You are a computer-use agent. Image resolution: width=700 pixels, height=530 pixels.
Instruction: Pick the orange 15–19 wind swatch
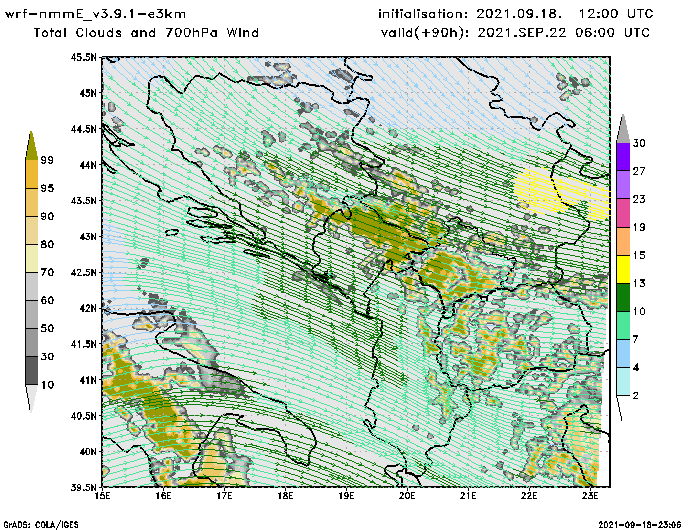tap(623, 241)
